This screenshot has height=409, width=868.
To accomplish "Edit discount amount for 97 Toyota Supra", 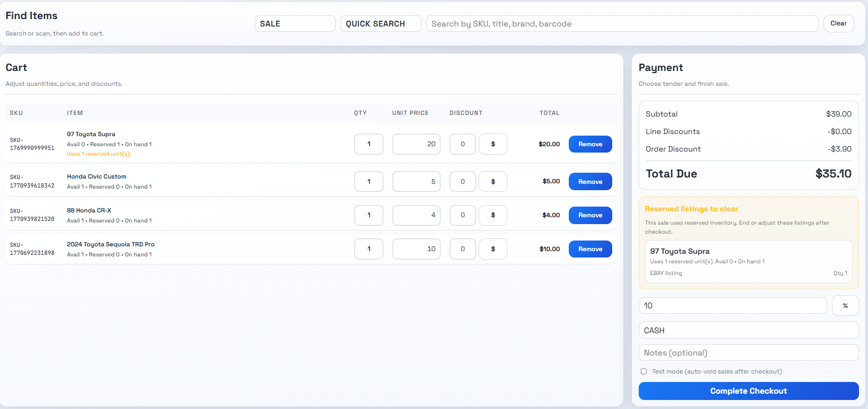I will [x=463, y=144].
